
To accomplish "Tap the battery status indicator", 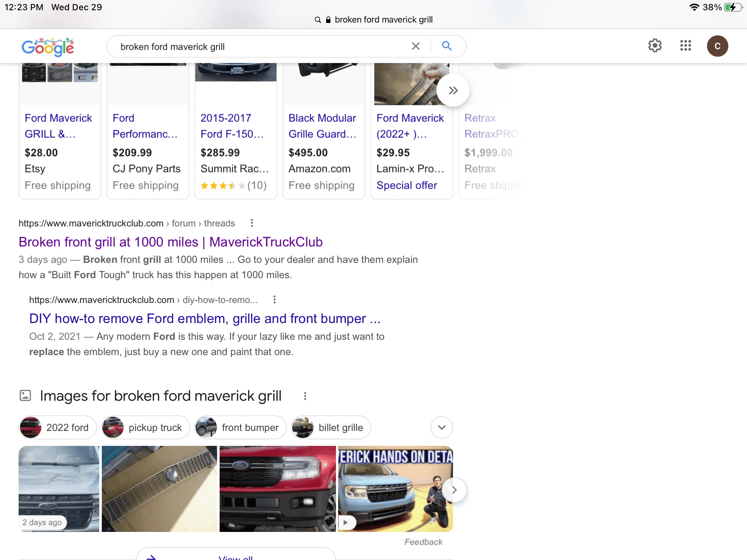I will (x=734, y=7).
